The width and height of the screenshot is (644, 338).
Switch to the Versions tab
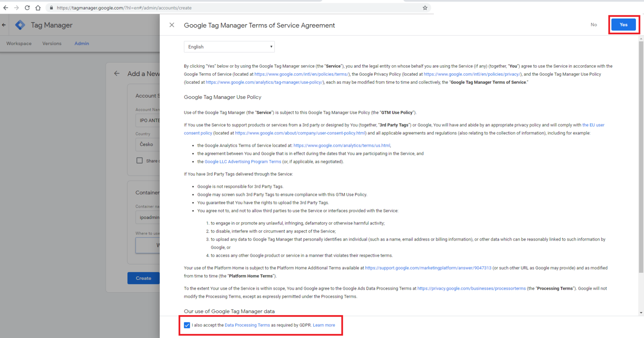tap(52, 43)
